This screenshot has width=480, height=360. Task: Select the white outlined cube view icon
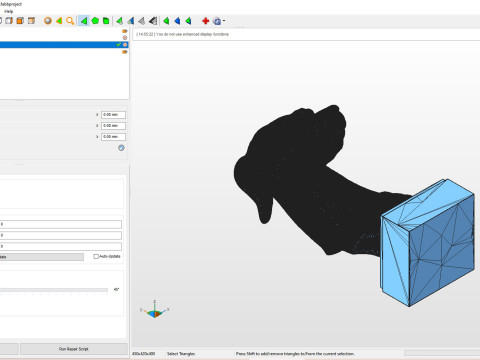[x=9, y=21]
